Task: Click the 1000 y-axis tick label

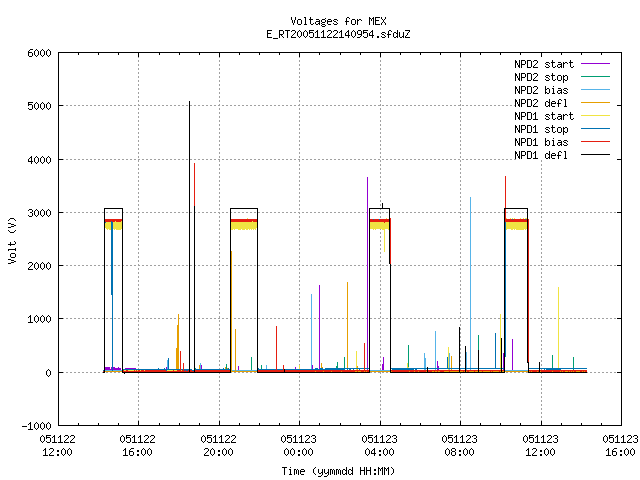Action: tap(39, 320)
